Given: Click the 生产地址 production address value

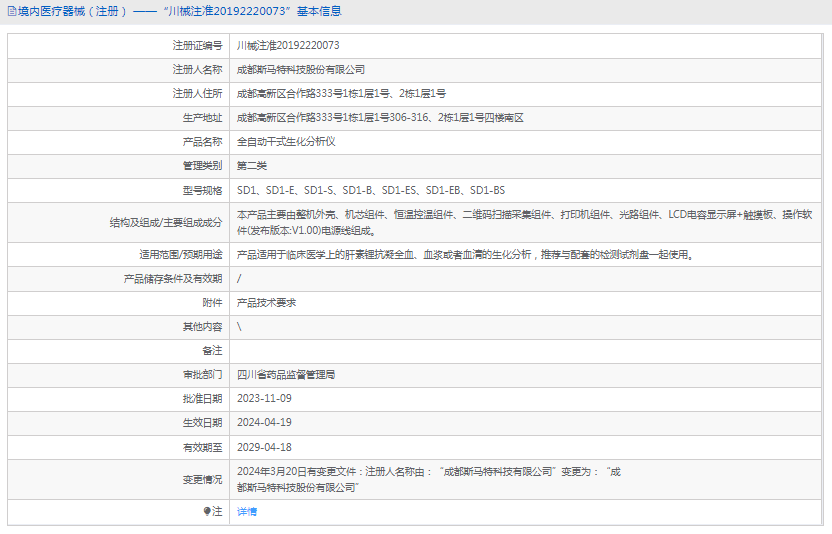Looking at the screenshot, I should pyautogui.click(x=380, y=117).
